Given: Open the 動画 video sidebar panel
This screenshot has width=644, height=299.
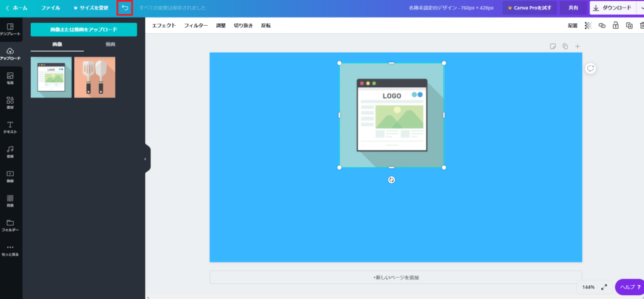Looking at the screenshot, I should point(10,177).
